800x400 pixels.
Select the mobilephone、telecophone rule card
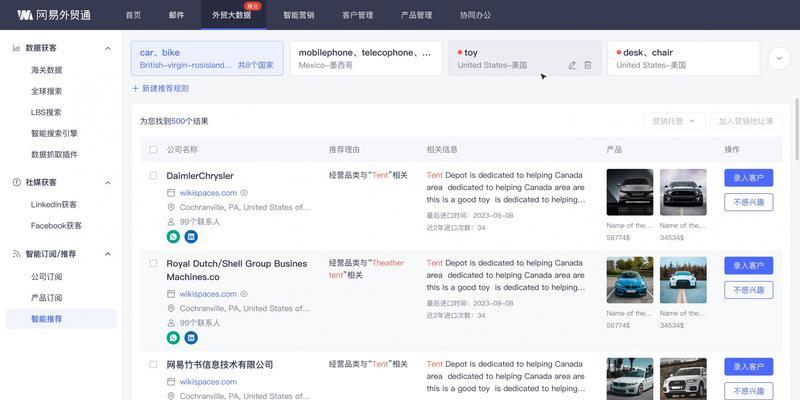tap(366, 58)
